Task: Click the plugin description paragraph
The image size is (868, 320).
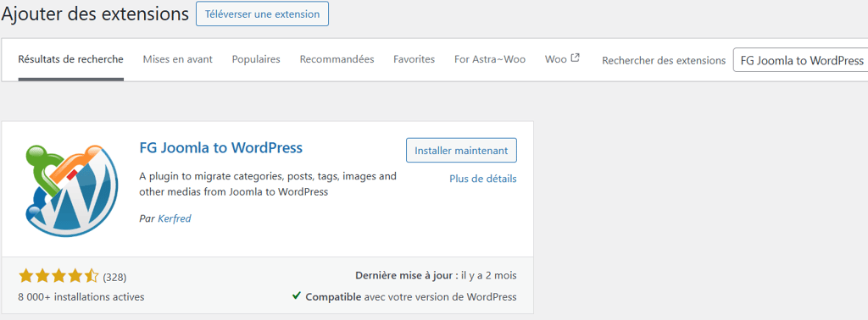Action: pyautogui.click(x=268, y=185)
